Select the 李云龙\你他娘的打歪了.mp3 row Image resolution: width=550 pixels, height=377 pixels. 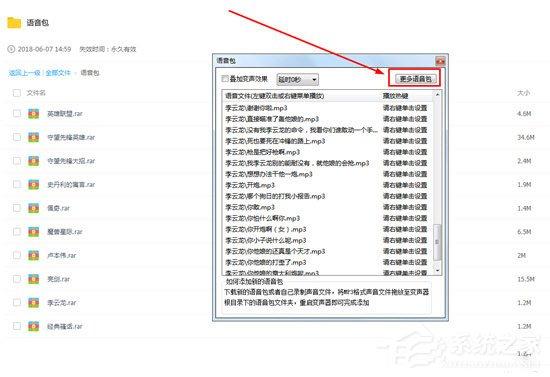point(328,262)
